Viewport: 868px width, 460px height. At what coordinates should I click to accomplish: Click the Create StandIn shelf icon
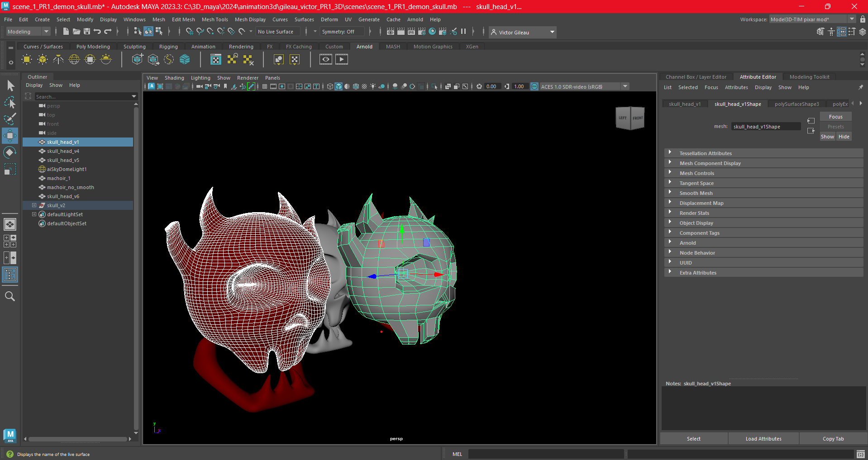point(137,59)
